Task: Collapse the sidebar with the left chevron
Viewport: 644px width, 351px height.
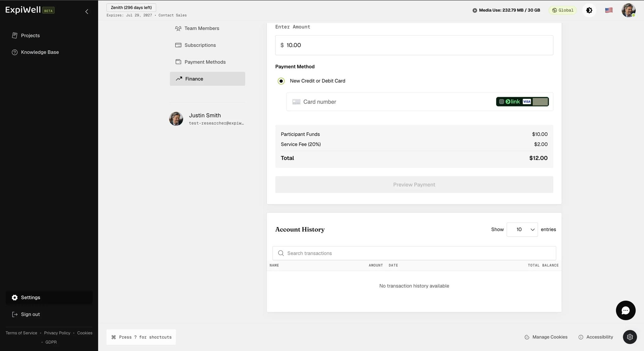Action: point(87,12)
